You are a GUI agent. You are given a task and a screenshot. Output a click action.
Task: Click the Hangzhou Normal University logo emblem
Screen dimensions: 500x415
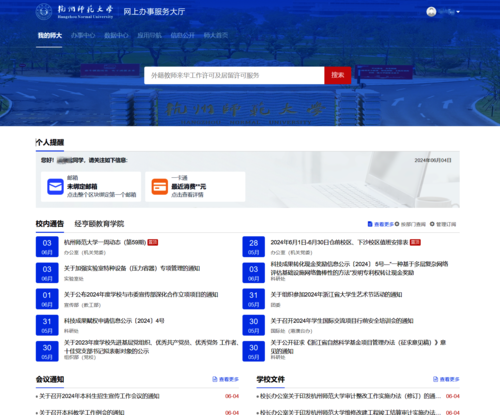[x=44, y=11]
